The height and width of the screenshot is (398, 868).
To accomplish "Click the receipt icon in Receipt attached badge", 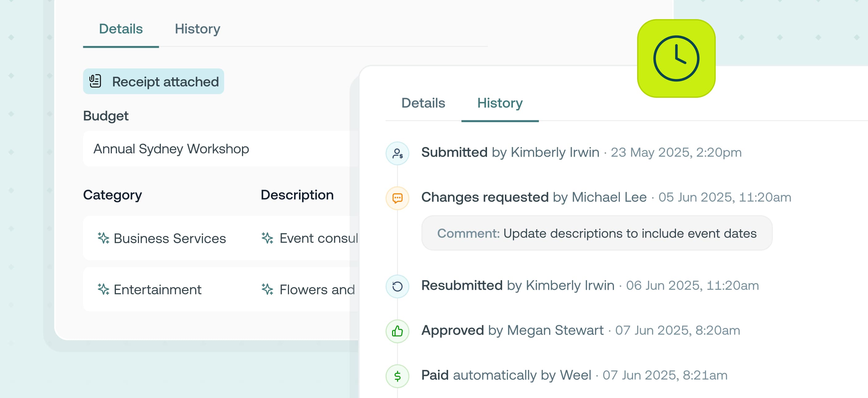I will click(x=95, y=81).
